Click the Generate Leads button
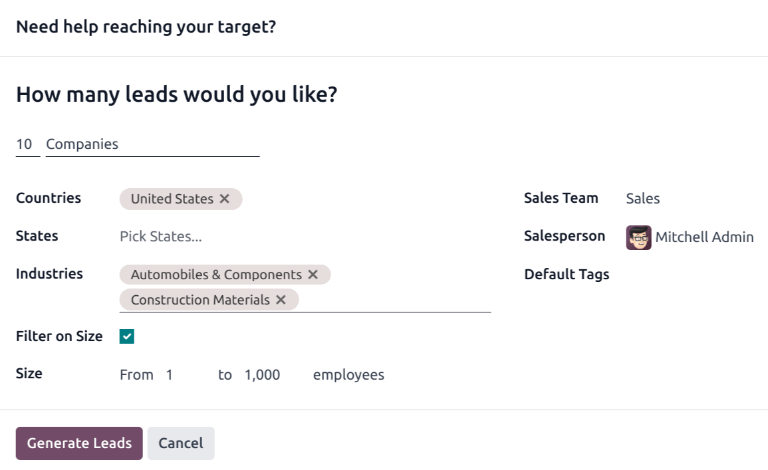Screen dimensions: 768x470 (79, 443)
